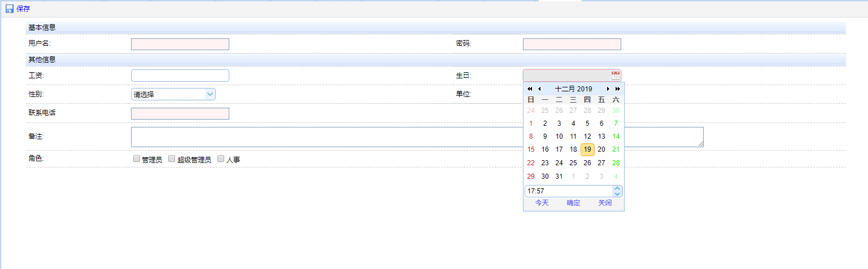Select day 12 in the calendar
The width and height of the screenshot is (868, 269).
pos(587,136)
